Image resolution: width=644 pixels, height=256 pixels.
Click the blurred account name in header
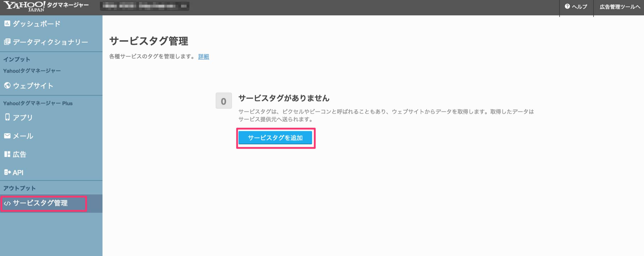coord(145,6)
